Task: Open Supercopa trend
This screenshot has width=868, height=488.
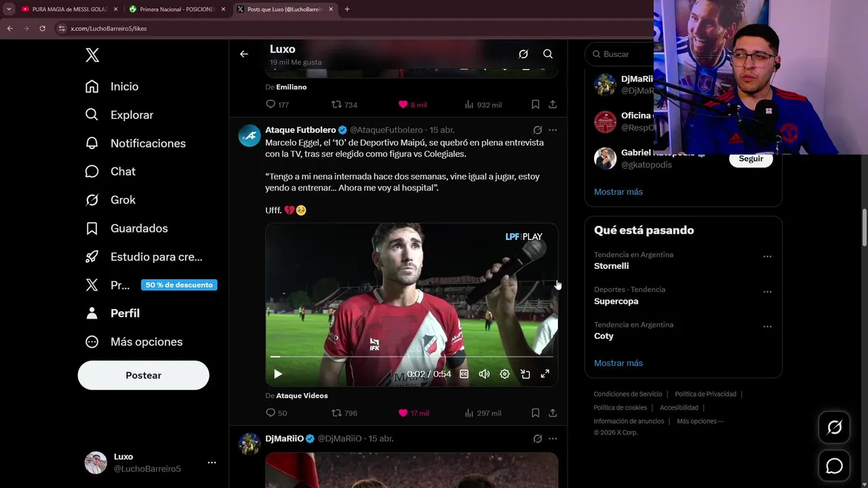Action: 616,301
